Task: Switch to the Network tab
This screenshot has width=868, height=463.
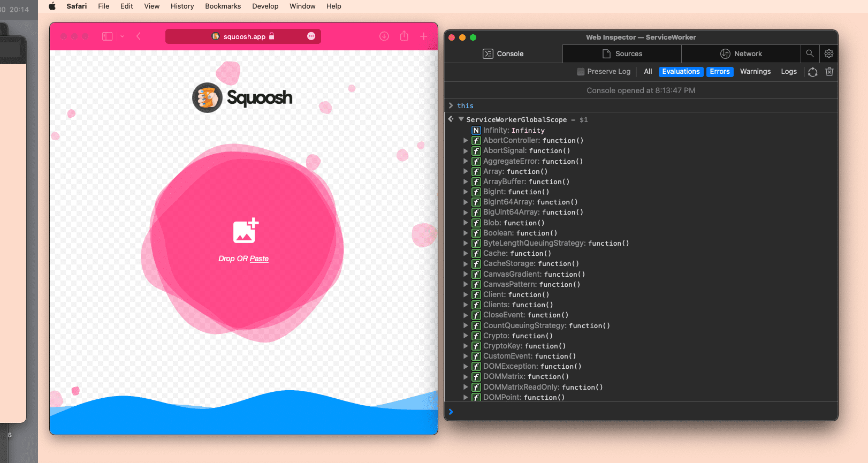Action: (x=741, y=54)
